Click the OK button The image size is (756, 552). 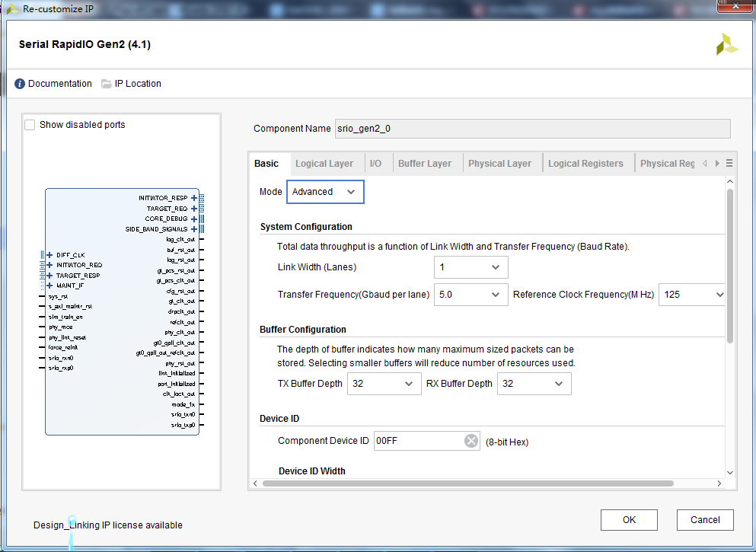click(629, 519)
